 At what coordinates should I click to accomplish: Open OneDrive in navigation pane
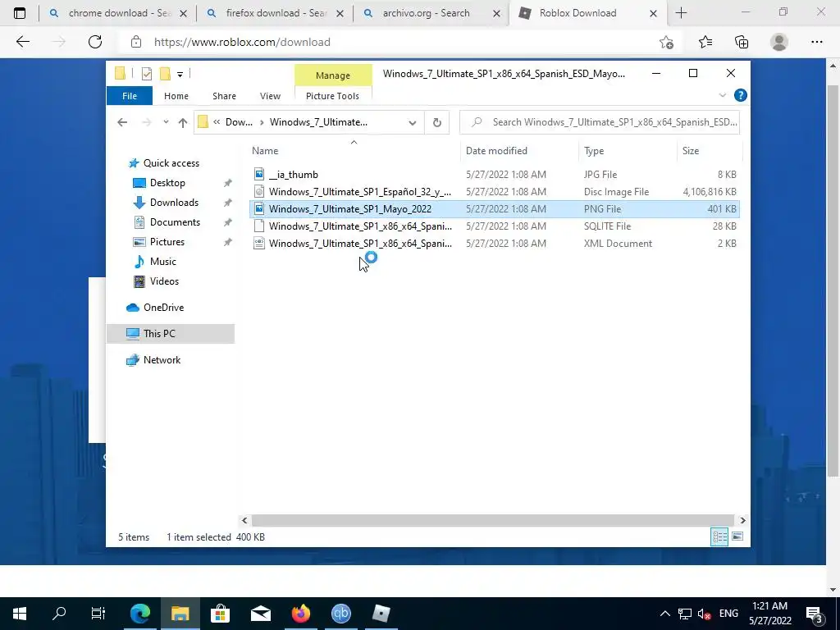coord(163,308)
